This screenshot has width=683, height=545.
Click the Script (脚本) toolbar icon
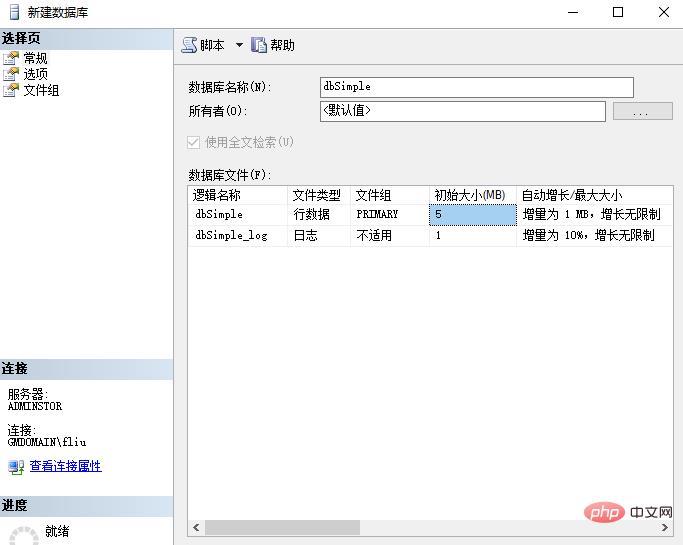point(189,45)
